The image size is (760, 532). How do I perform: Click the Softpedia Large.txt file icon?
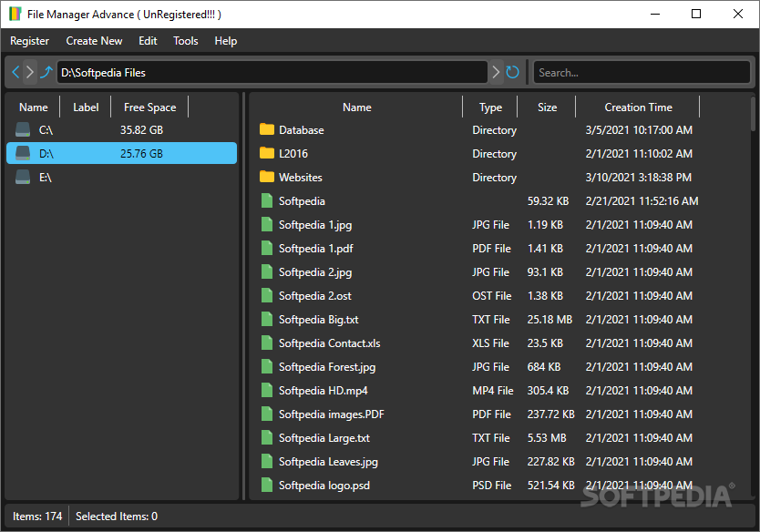[267, 438]
